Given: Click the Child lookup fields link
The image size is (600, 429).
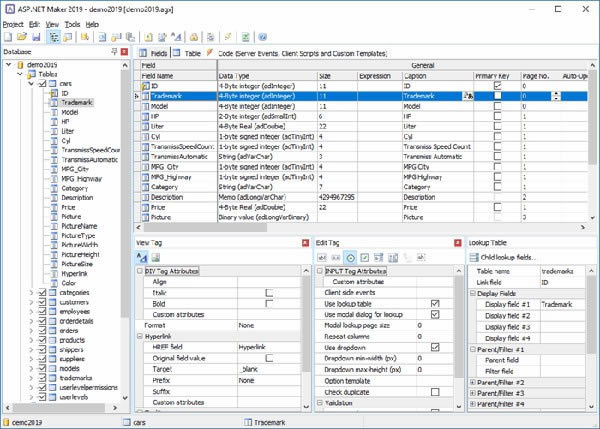Looking at the screenshot, I should click(508, 258).
